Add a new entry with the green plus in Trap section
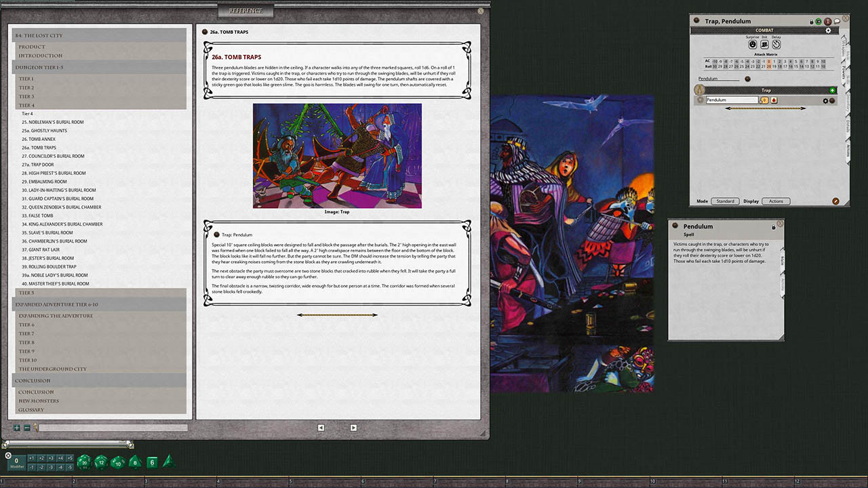Viewport: 868px width, 488px height. 832,90
